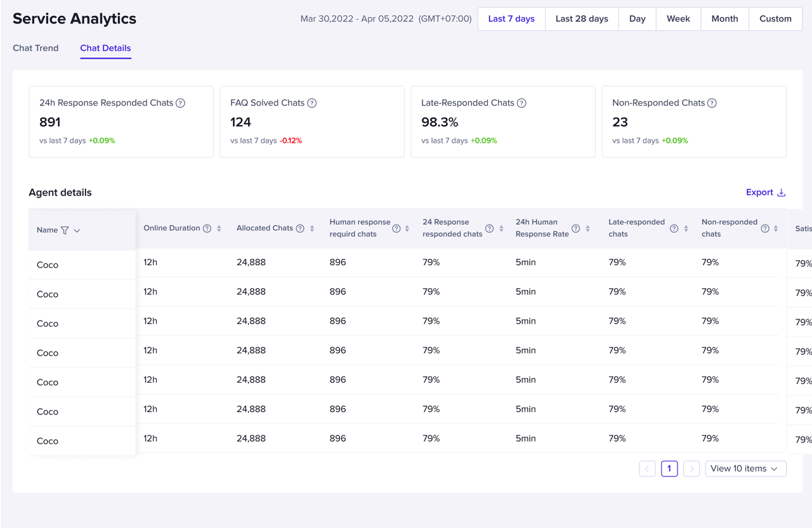Click help icon beside 24h Response Responded Chats
This screenshot has width=812, height=528.
[x=180, y=103]
